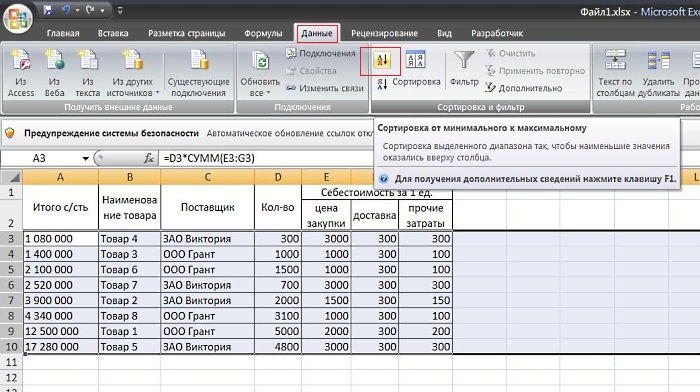Click the цена закупки header cell
The height and width of the screenshot is (392, 700).
[x=326, y=215]
